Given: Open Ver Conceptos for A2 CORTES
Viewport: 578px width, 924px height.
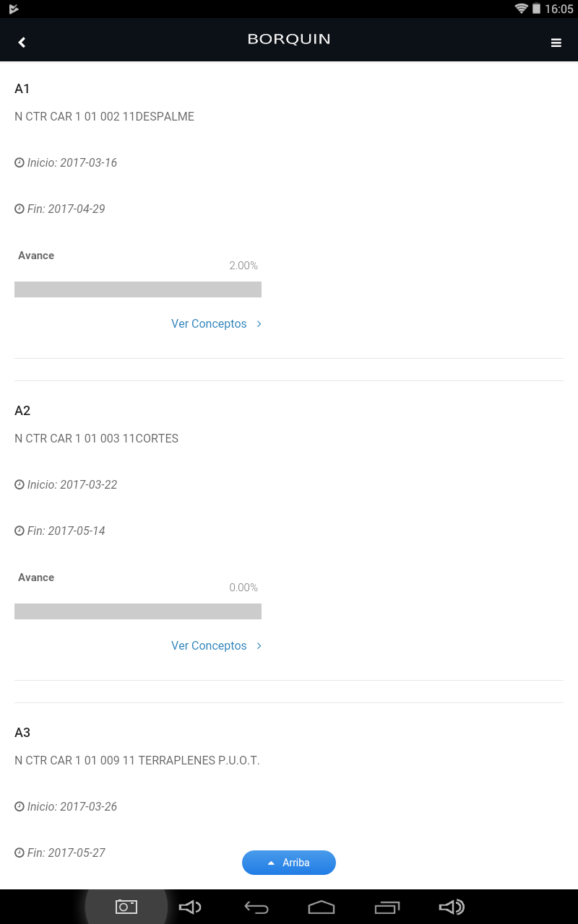Looking at the screenshot, I should click(209, 646).
